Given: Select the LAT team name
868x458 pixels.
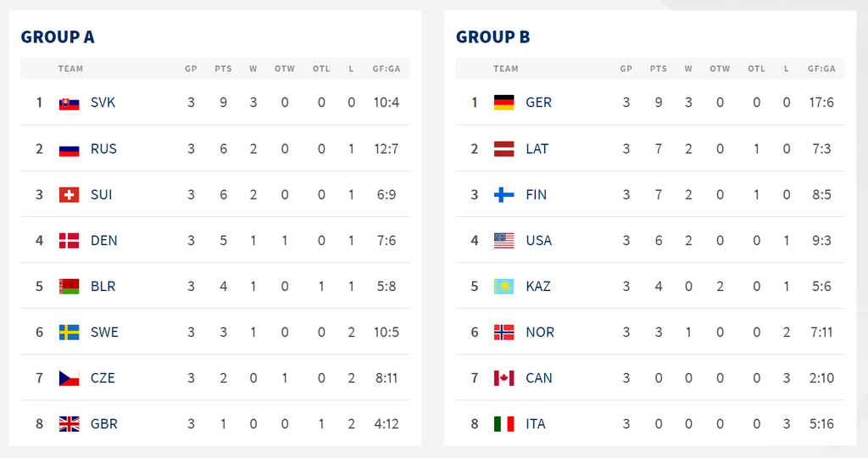Looking at the screenshot, I should (x=537, y=149).
